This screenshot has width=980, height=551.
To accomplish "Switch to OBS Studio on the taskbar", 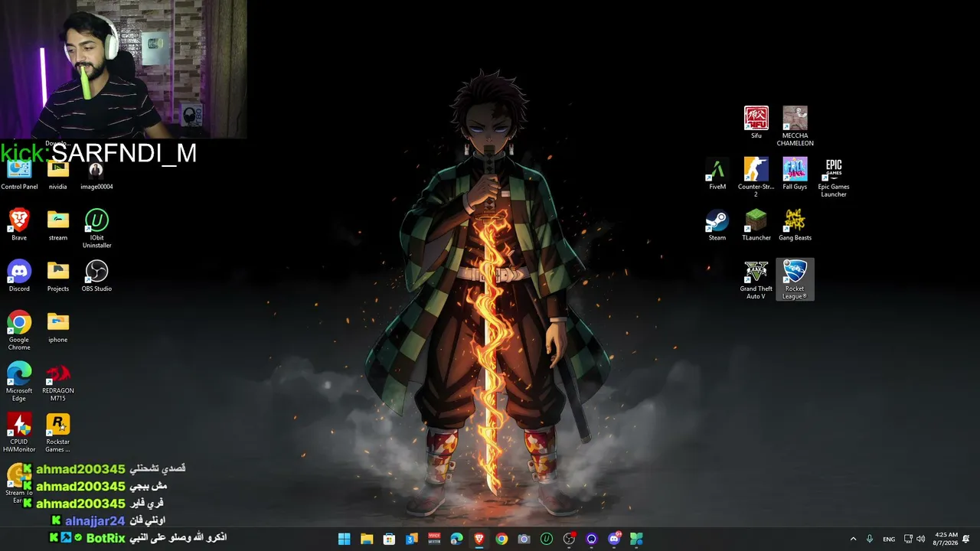I will click(569, 539).
